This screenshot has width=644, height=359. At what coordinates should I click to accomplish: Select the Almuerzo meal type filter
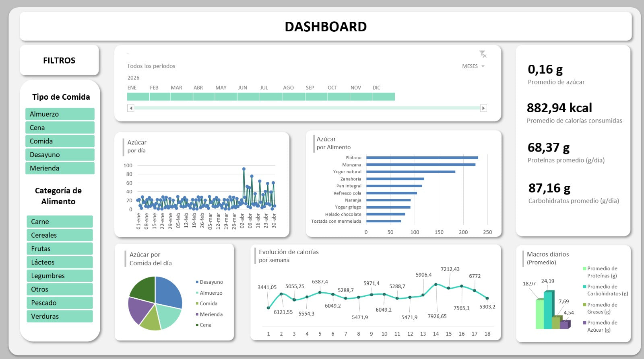tap(60, 114)
